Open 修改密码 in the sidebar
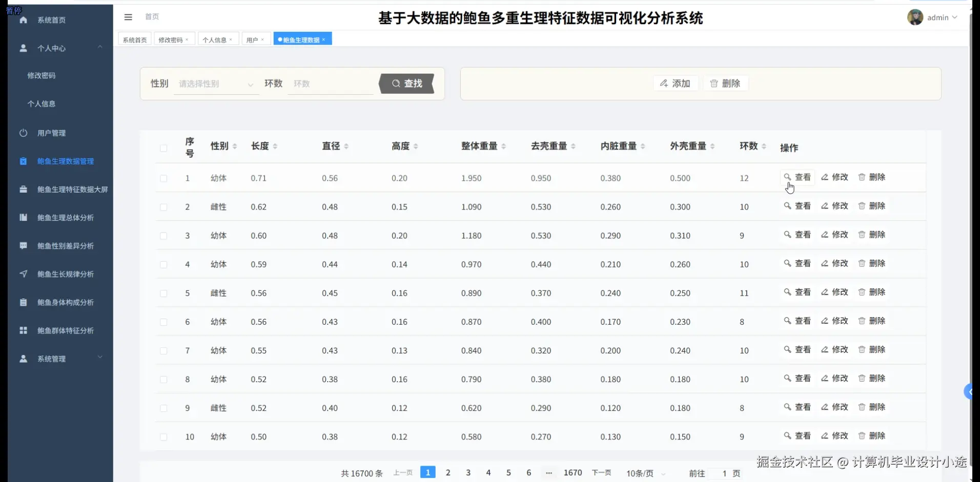 pos(42,75)
